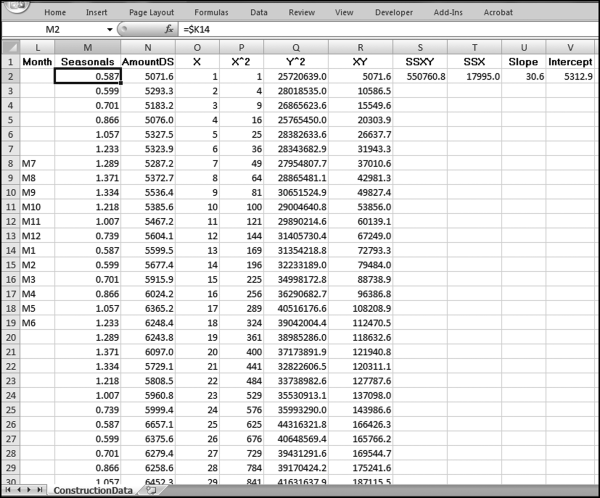
Task: Select cell with value 6657.1
Action: [148, 425]
